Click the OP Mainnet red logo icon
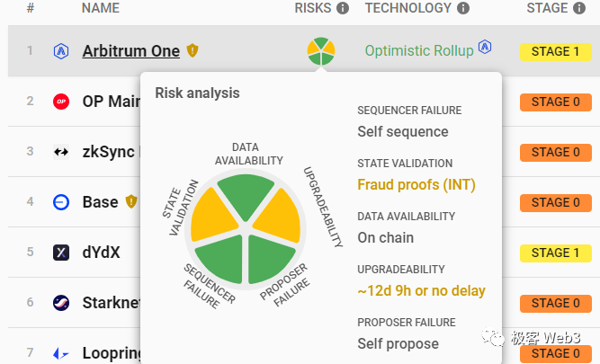 (61, 102)
